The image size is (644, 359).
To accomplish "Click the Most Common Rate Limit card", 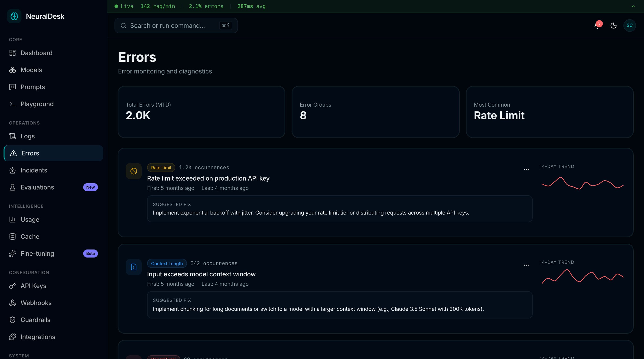I will coord(549,112).
